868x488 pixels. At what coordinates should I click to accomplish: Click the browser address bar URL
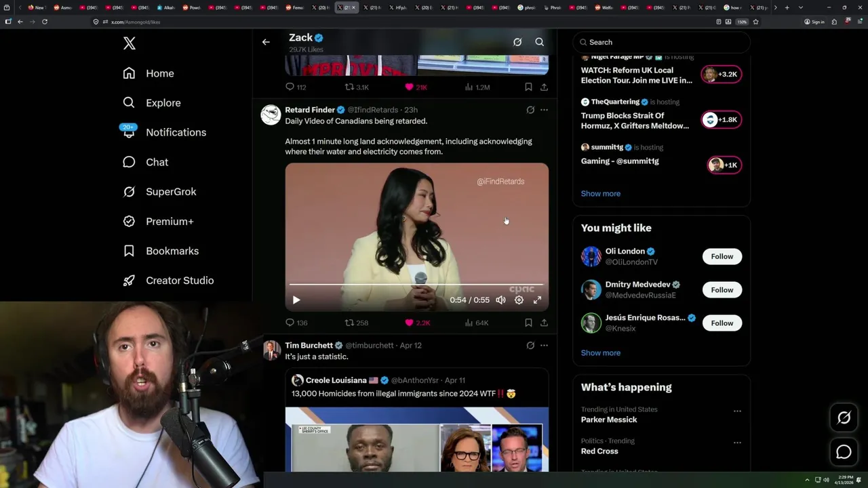point(136,22)
